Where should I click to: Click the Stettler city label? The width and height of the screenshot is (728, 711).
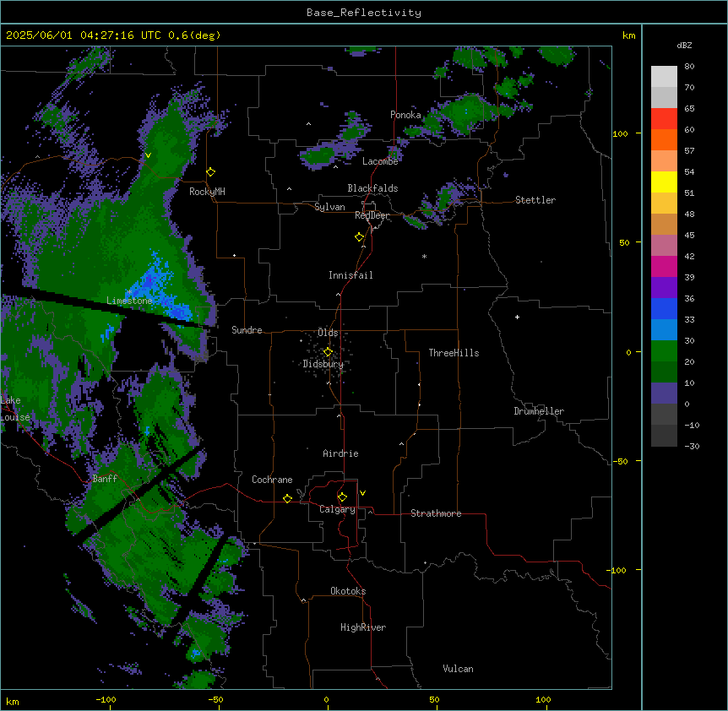click(x=535, y=200)
